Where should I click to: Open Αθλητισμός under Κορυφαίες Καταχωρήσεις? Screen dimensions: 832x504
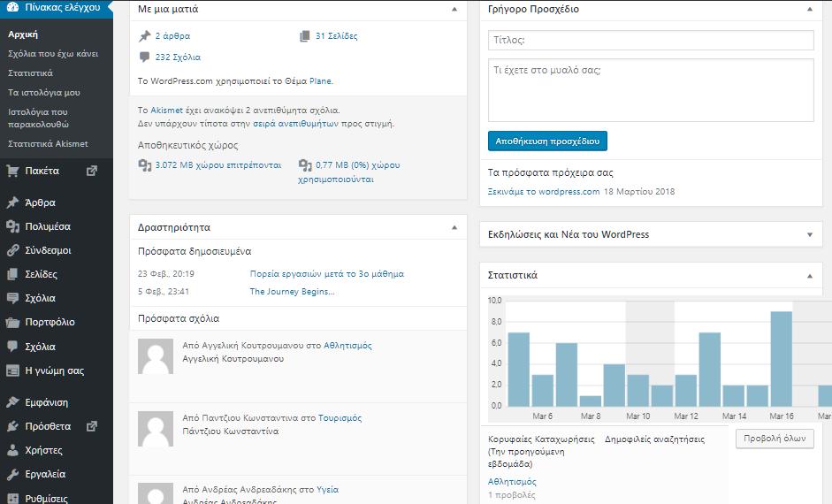512,482
